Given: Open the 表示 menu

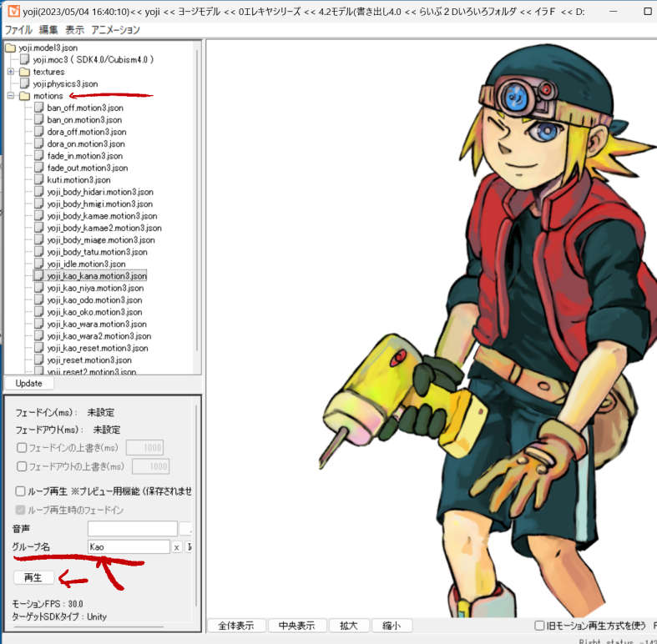Looking at the screenshot, I should pyautogui.click(x=74, y=30).
